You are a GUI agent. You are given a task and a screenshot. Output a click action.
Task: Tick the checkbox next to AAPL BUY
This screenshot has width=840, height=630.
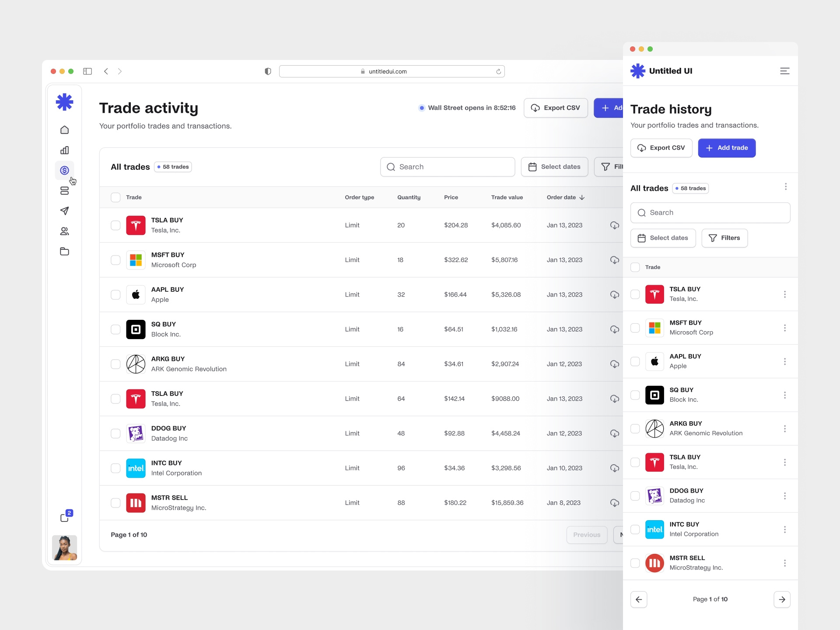[115, 294]
